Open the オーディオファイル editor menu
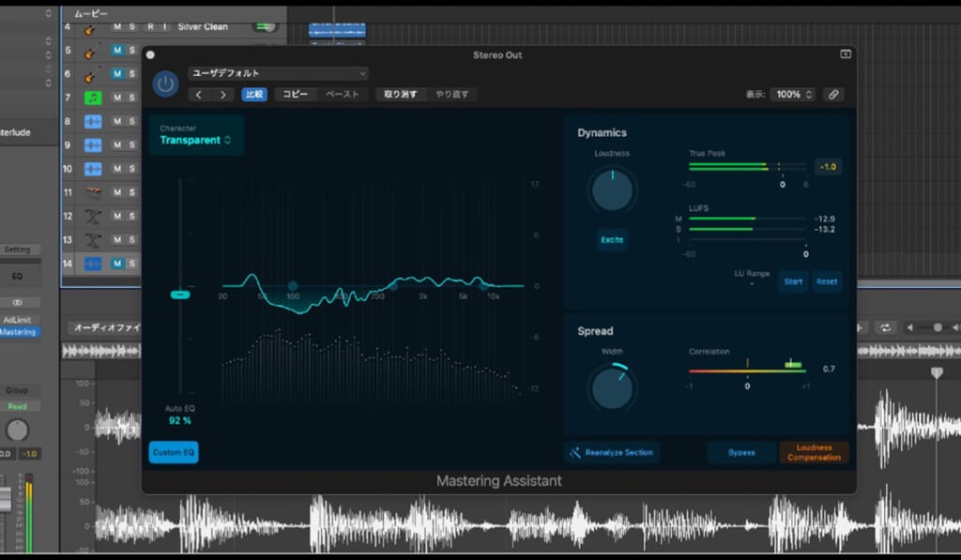This screenshot has height=560, width=961. pos(105,327)
